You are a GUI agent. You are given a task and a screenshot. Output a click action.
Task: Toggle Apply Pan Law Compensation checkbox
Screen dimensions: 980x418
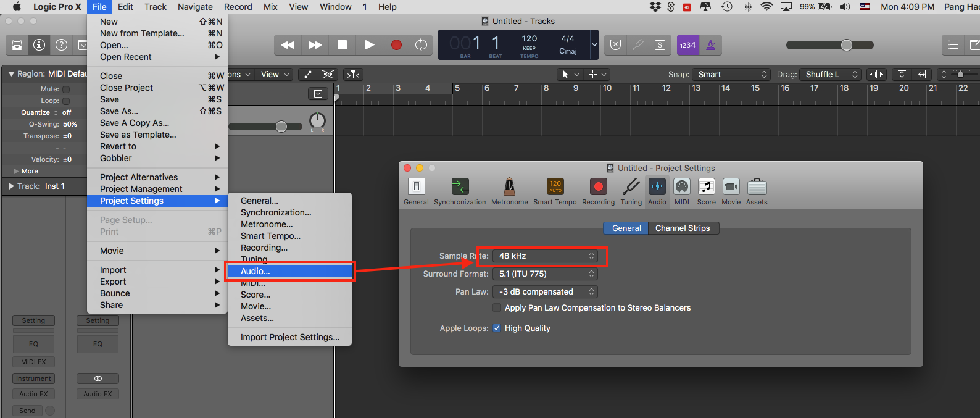[497, 307]
